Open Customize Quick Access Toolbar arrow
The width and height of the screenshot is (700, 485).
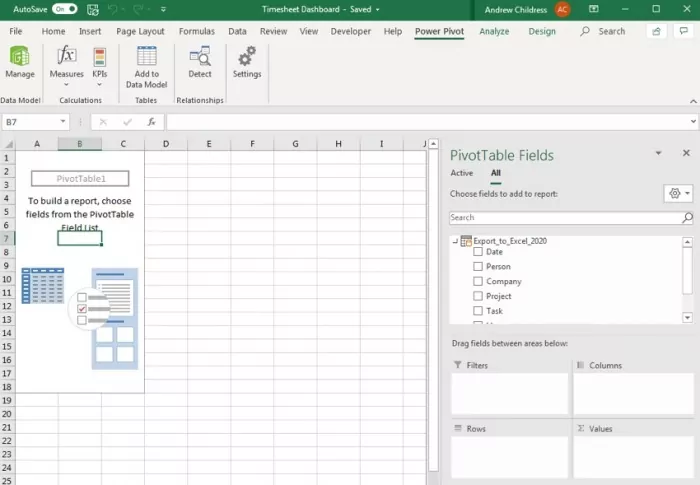click(163, 9)
